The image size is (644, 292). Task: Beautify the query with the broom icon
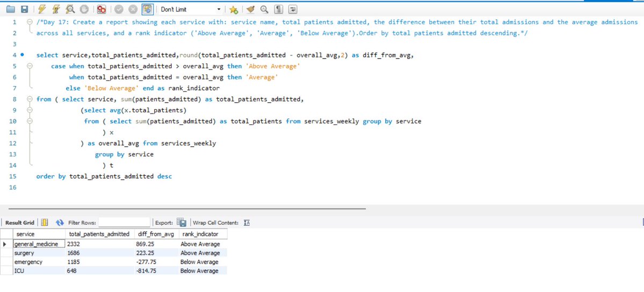250,9
